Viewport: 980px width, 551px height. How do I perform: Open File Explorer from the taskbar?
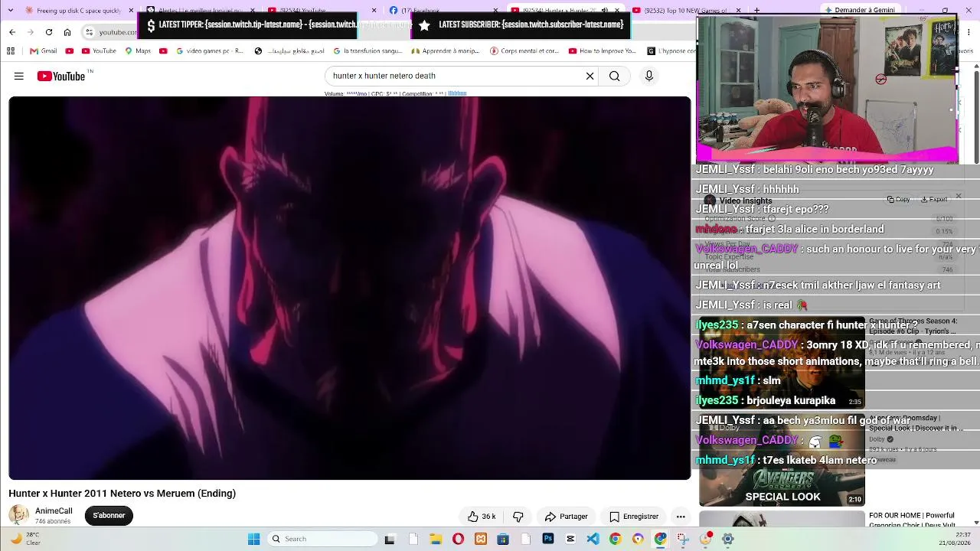(x=436, y=540)
